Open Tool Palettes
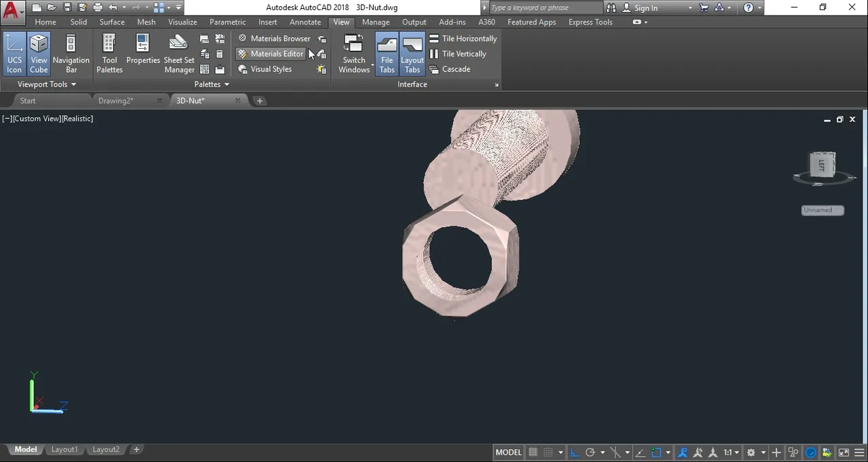The height and width of the screenshot is (462, 868). (x=109, y=54)
